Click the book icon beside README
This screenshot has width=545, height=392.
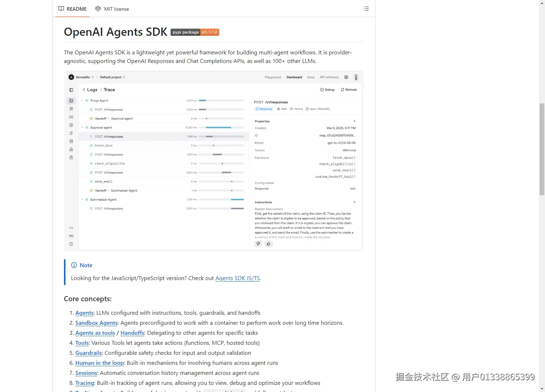pos(61,9)
